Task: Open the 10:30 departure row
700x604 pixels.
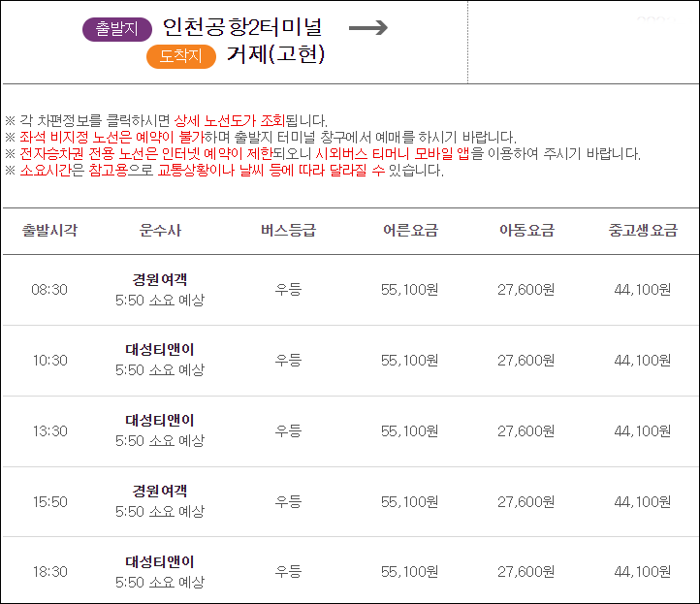Action: click(350, 361)
